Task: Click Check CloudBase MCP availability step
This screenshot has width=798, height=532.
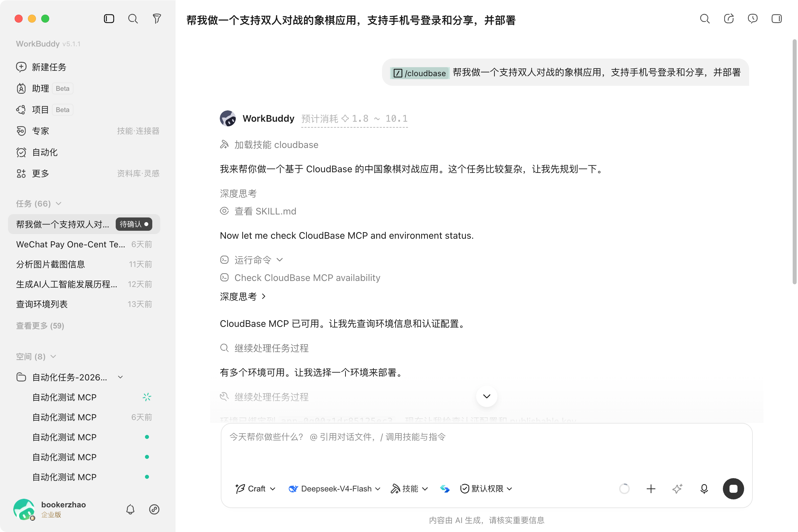Action: click(x=300, y=278)
